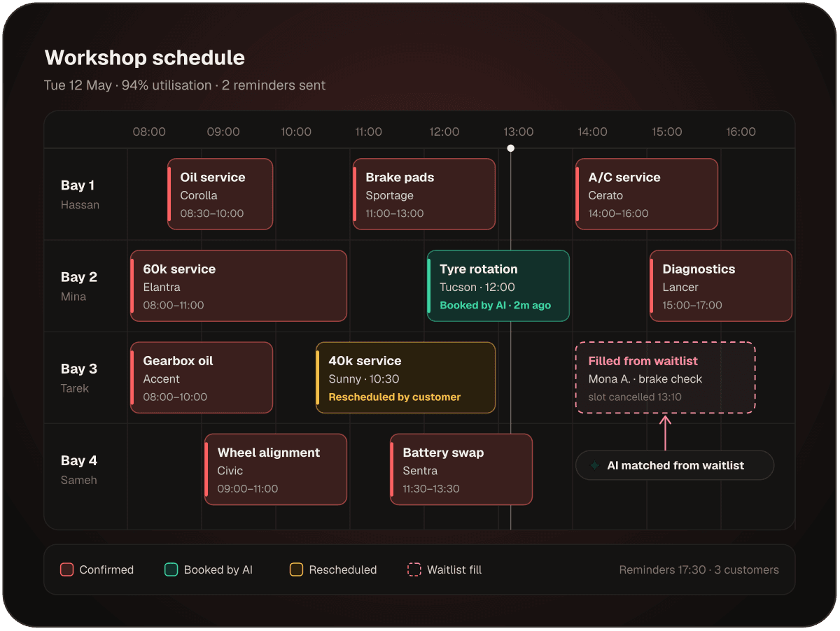Click the 11:30–13:30 time on Sentra card
The height and width of the screenshot is (631, 840).
tap(431, 488)
